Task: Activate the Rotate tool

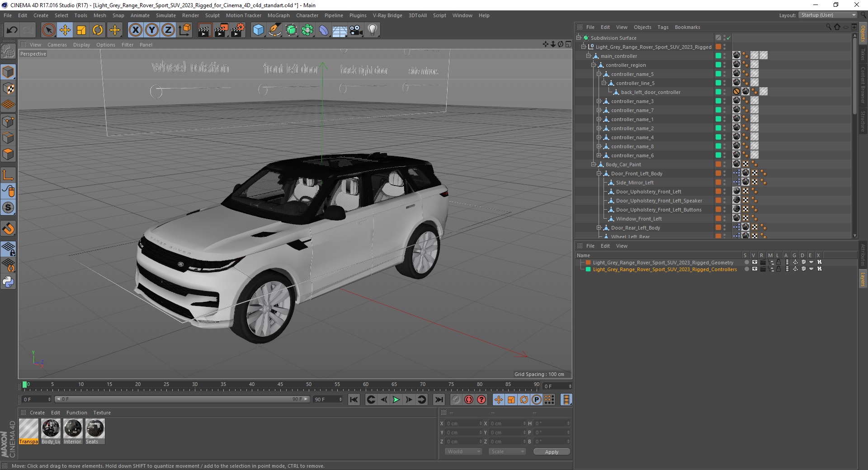Action: click(98, 30)
